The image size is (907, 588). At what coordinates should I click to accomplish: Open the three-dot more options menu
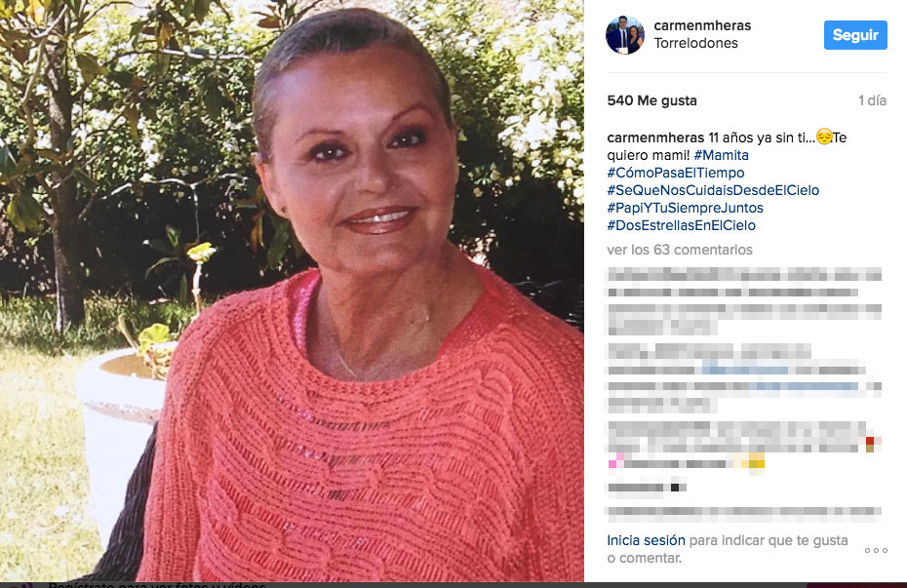pyautogui.click(x=876, y=550)
